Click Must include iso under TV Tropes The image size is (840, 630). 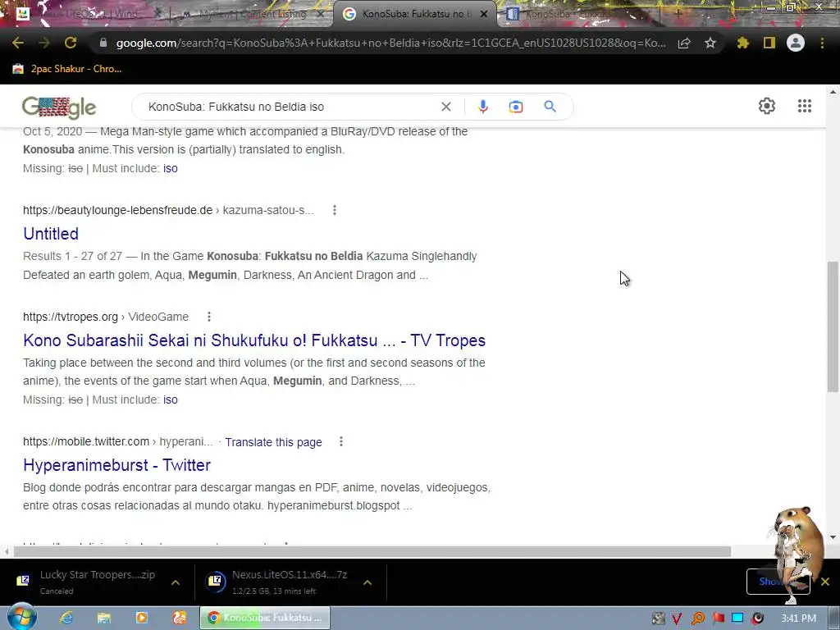171,399
